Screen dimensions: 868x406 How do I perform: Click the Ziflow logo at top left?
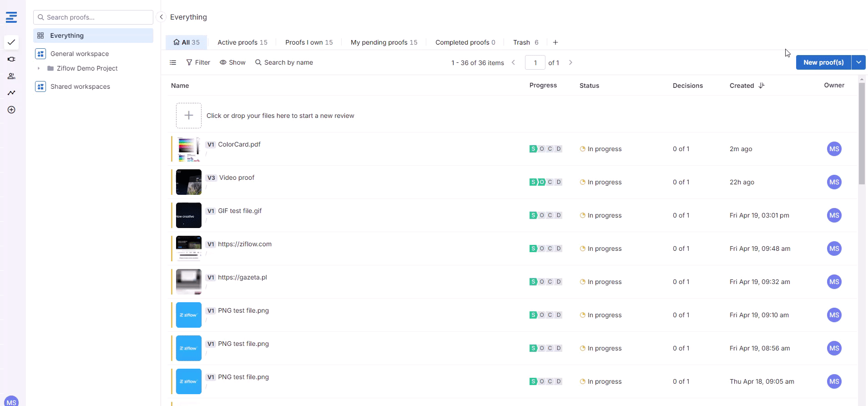tap(11, 17)
